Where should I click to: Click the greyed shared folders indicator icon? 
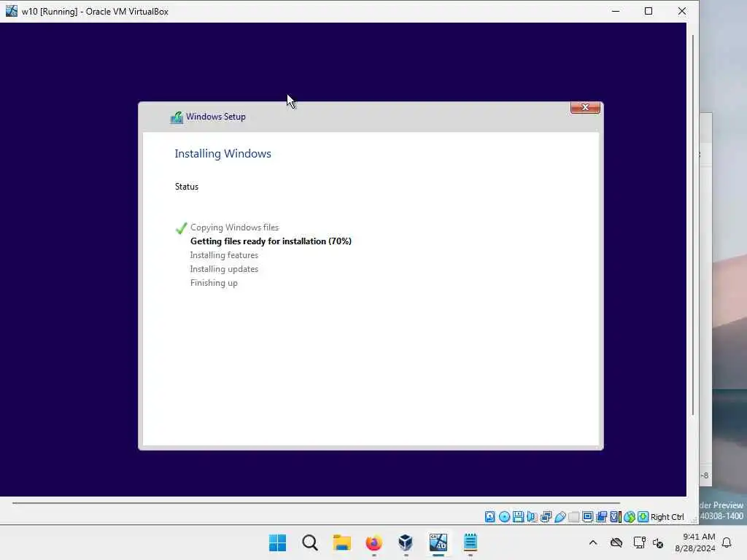[x=573, y=517]
